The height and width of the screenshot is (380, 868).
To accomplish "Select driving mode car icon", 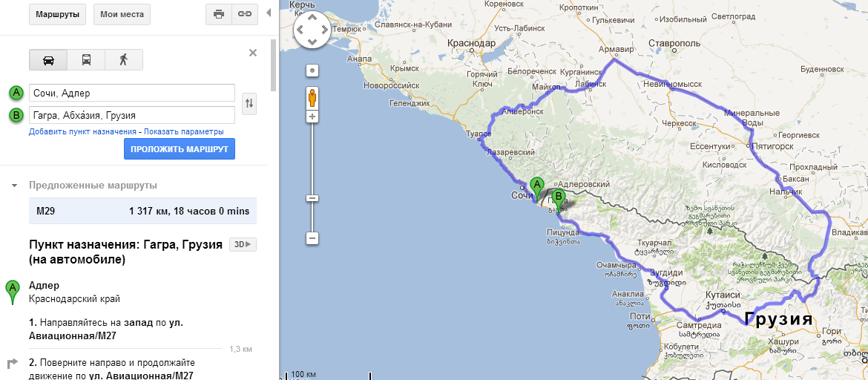I will coord(48,60).
